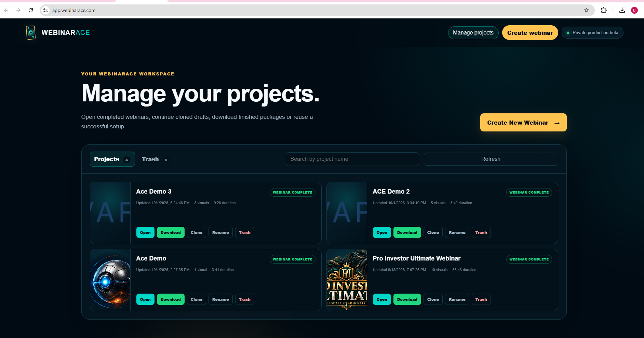The width and height of the screenshot is (644, 338).
Task: Open the ACE Demo 2 project
Action: (382, 233)
